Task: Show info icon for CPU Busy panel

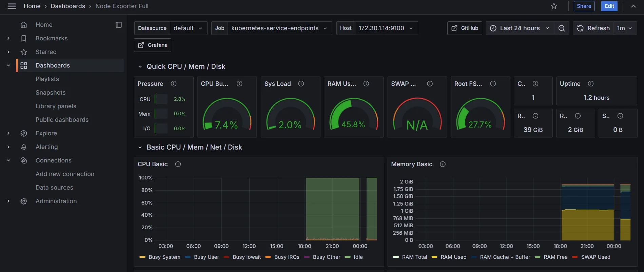Action: (x=239, y=84)
